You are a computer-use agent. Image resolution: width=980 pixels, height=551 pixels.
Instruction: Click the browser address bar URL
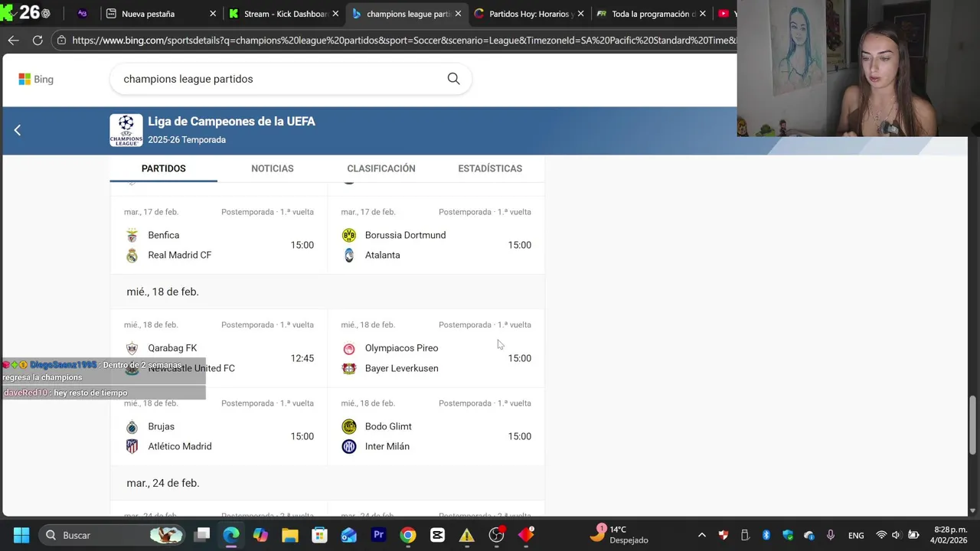point(404,41)
